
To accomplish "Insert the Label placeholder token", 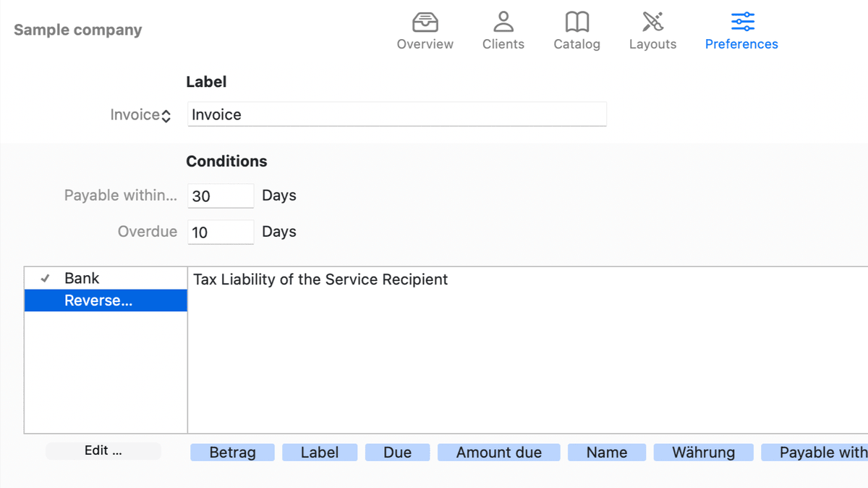I will pyautogui.click(x=320, y=453).
